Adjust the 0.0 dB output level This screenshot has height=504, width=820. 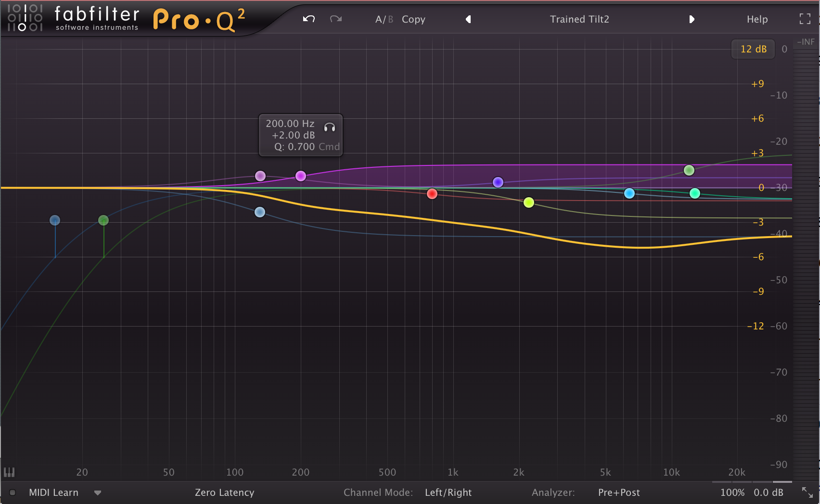(x=769, y=492)
